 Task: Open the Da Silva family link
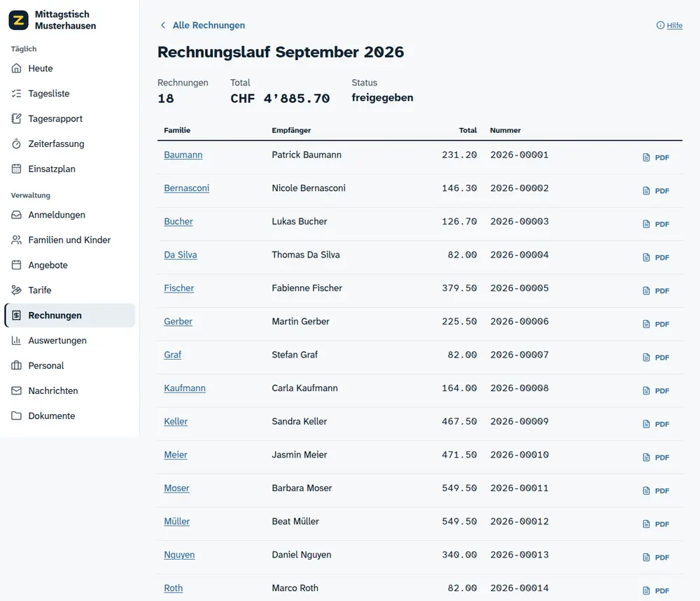point(181,255)
